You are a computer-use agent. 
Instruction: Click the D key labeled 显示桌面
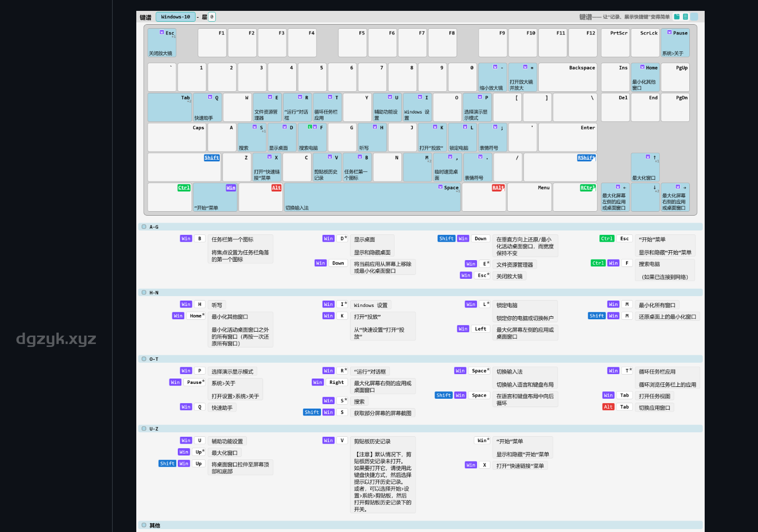click(282, 138)
